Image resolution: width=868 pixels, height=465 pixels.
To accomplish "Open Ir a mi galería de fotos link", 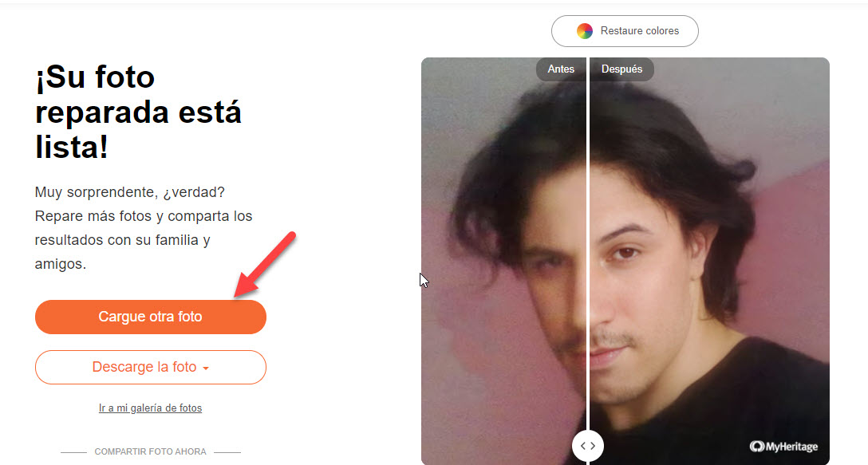I will (x=151, y=408).
